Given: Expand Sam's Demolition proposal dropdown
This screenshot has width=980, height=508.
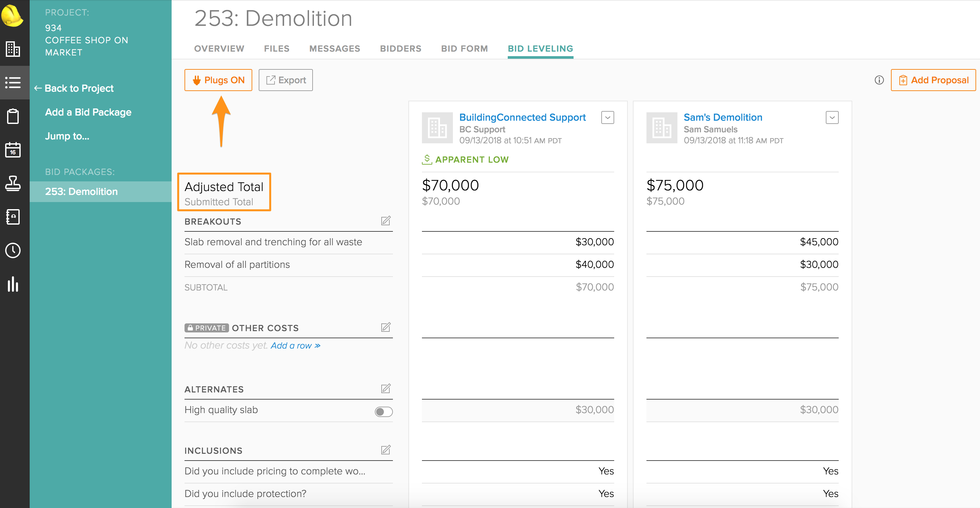Looking at the screenshot, I should coord(832,117).
